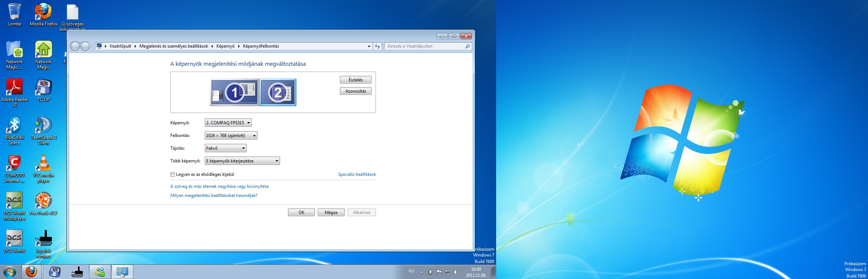The width and height of the screenshot is (868, 279).
Task: Open the volume speaker tray icon
Action: pyautogui.click(x=457, y=272)
